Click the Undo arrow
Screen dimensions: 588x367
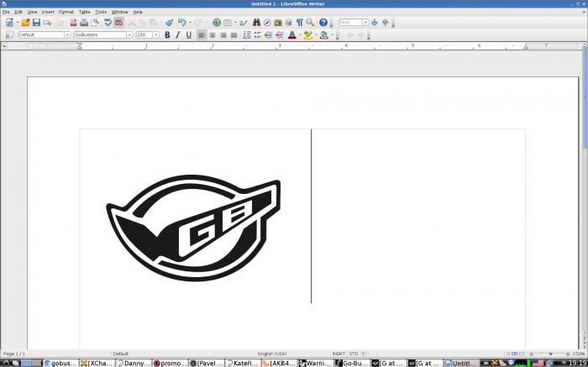(182, 23)
